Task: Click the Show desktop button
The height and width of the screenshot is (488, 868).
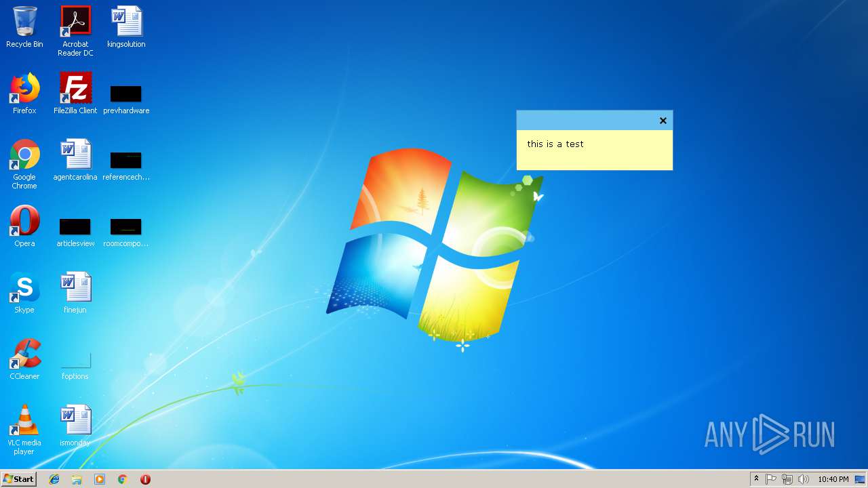Action: pyautogui.click(x=860, y=479)
